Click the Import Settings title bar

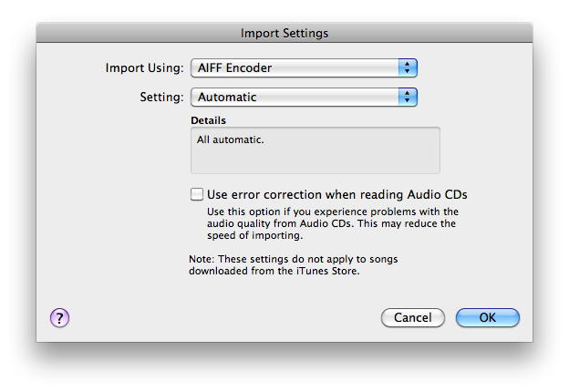(284, 34)
